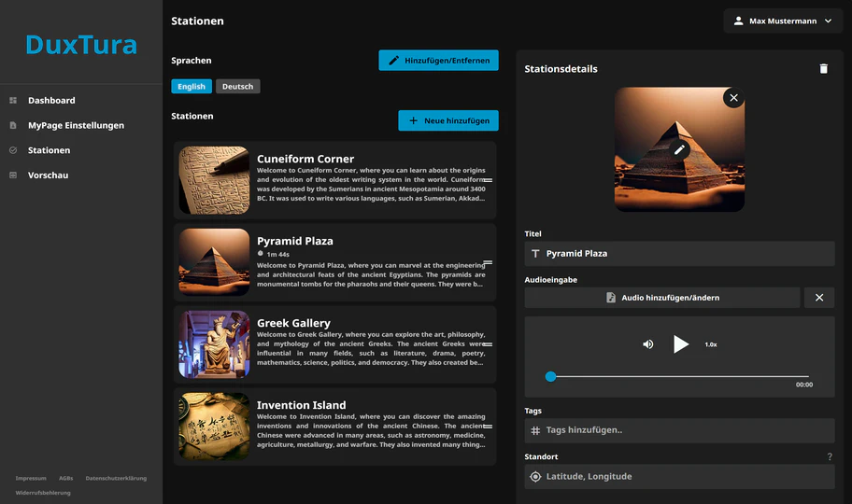Switch to the Deutsch language tab
Image resolution: width=852 pixels, height=504 pixels.
[237, 87]
